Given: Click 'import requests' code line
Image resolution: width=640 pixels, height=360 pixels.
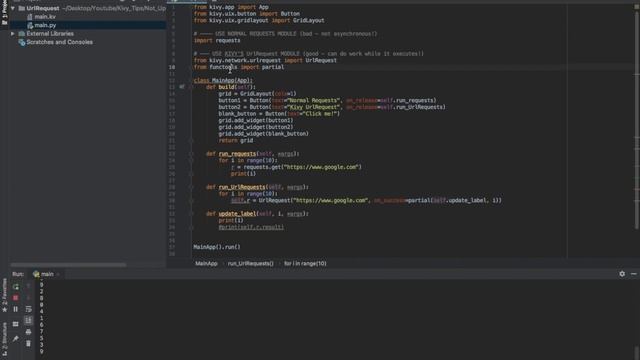Looking at the screenshot, I should click(217, 40).
